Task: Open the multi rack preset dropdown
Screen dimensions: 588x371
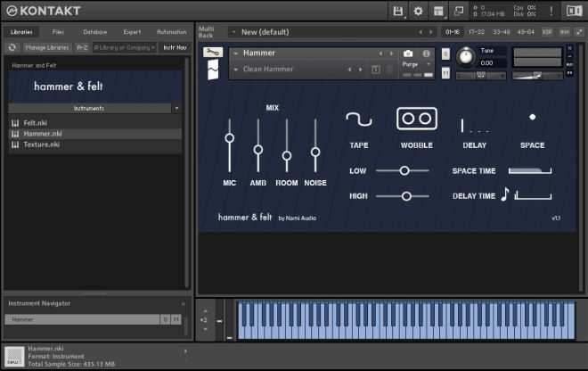Action: point(233,32)
